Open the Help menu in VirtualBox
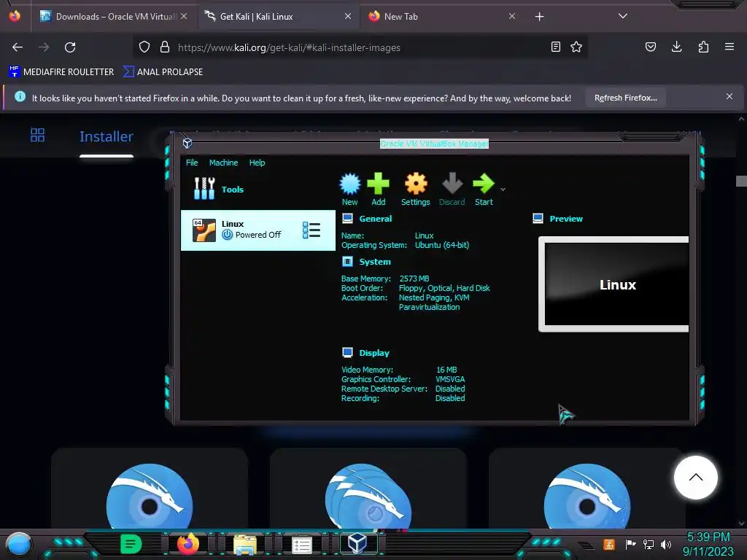Screen dimensions: 747x560 coord(257,163)
